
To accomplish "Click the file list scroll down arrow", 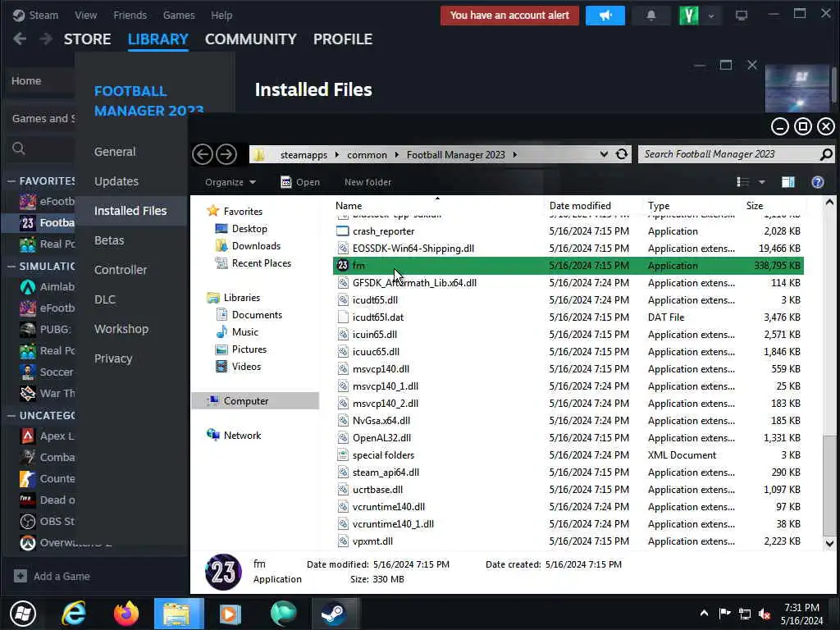I will pos(829,543).
